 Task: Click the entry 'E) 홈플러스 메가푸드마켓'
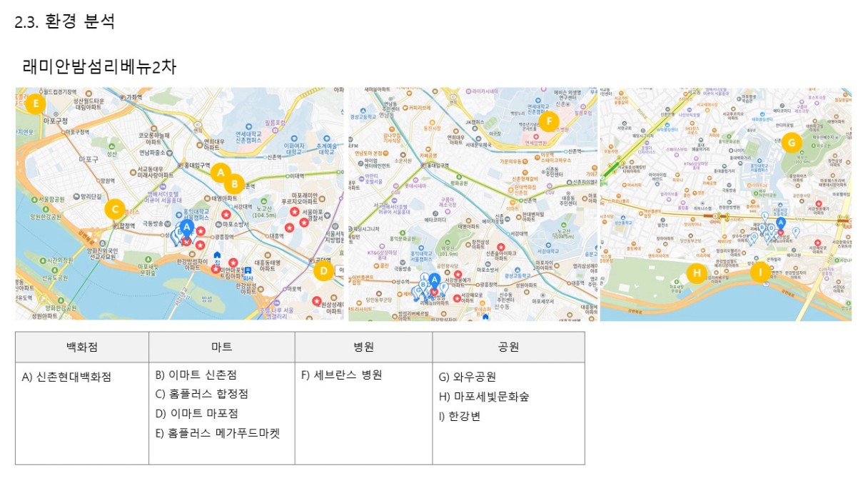click(217, 432)
